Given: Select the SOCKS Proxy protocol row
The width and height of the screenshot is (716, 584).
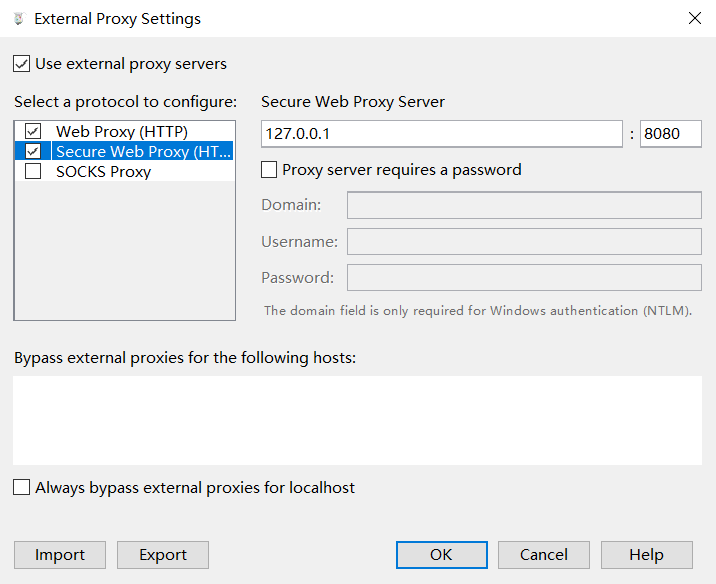Looking at the screenshot, I should pyautogui.click(x=104, y=171).
